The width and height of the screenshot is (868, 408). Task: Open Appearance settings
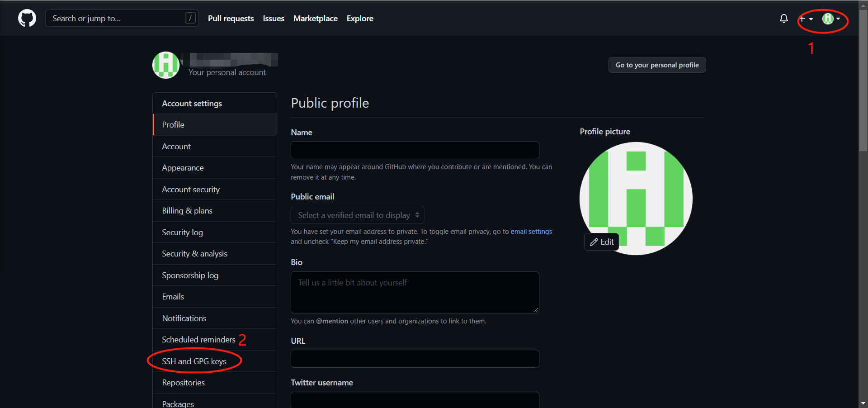[x=215, y=168]
